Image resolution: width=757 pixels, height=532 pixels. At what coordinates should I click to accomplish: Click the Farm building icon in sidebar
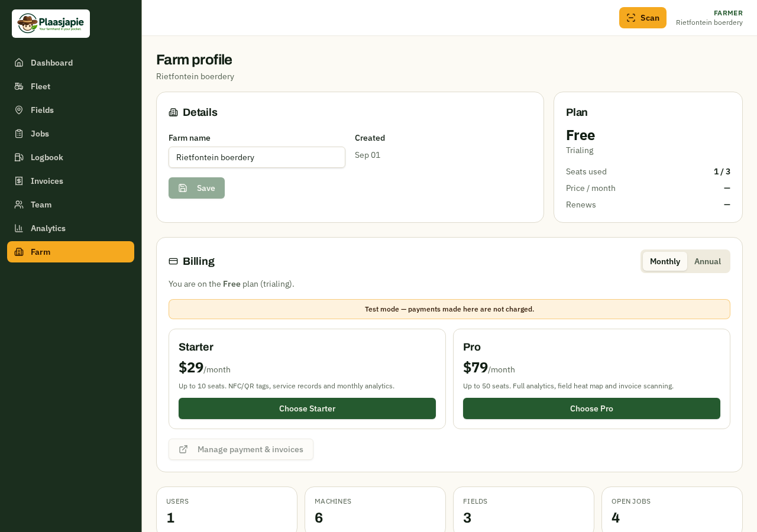pos(19,252)
